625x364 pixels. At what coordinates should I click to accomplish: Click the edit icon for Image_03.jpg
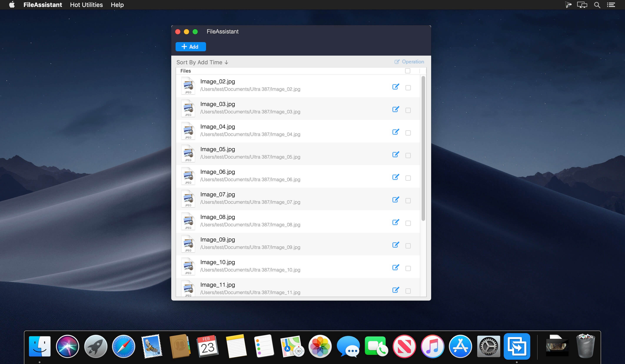coord(396,109)
